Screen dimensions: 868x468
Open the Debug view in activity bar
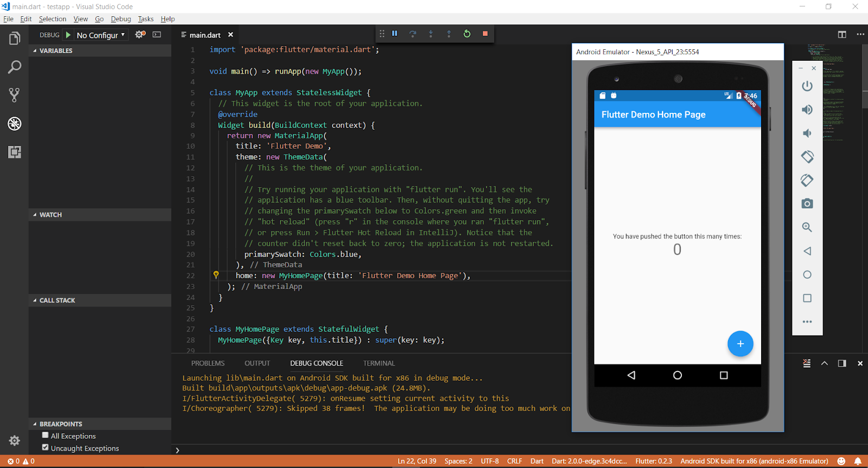click(x=15, y=124)
